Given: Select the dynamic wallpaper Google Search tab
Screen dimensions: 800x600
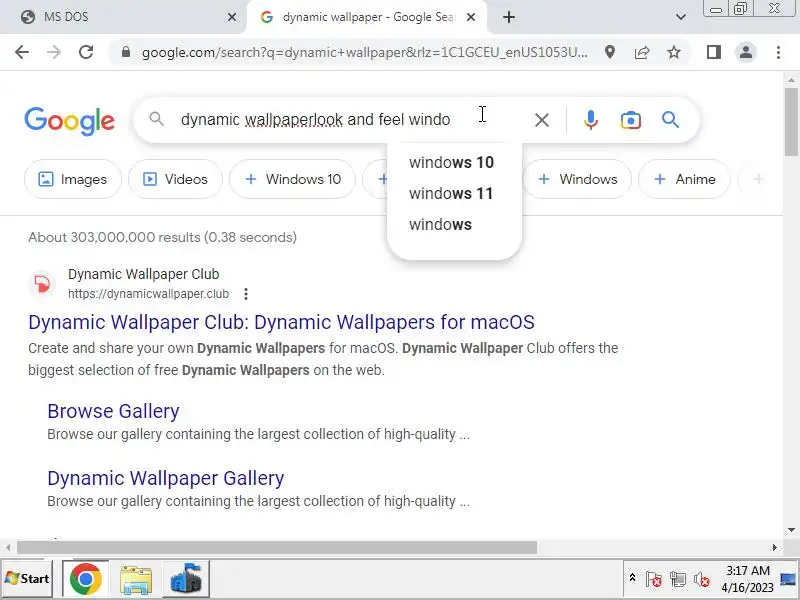Looking at the screenshot, I should coord(367,17).
